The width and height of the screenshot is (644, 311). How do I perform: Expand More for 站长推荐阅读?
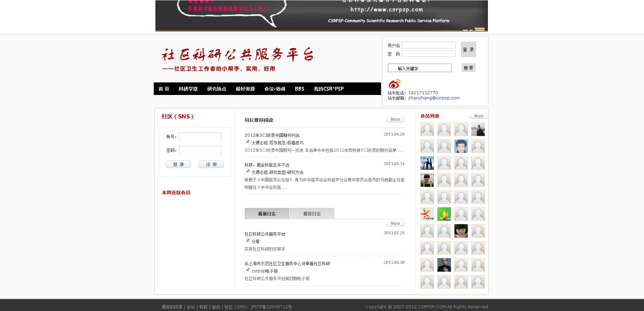pos(395,119)
